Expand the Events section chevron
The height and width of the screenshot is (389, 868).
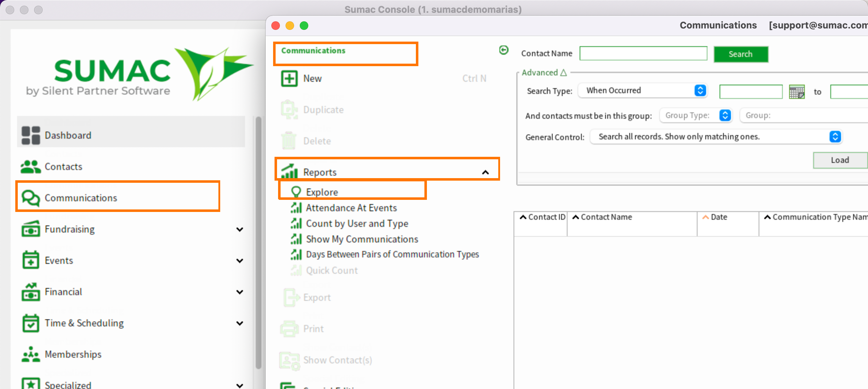(240, 261)
